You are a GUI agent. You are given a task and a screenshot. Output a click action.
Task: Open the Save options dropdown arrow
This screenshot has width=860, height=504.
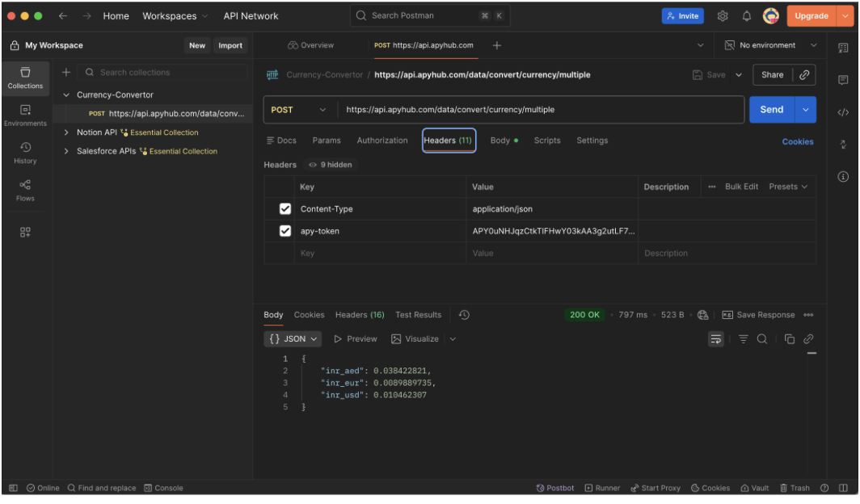(x=739, y=75)
